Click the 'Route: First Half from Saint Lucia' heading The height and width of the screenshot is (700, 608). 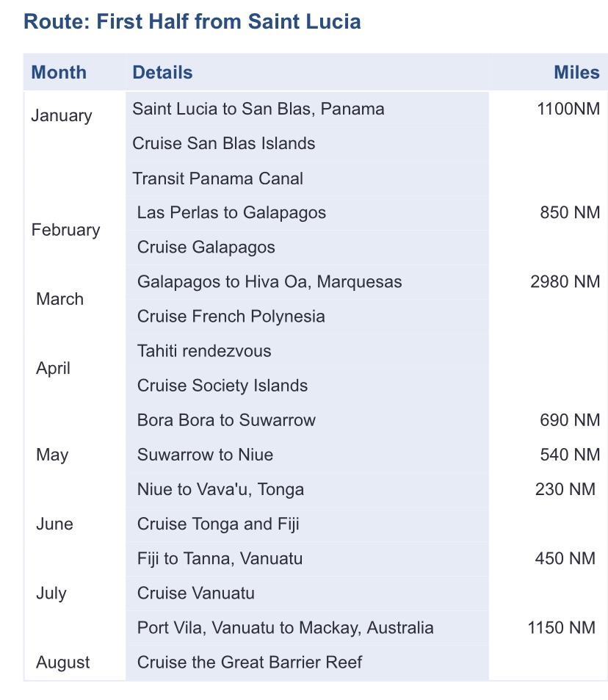192,21
